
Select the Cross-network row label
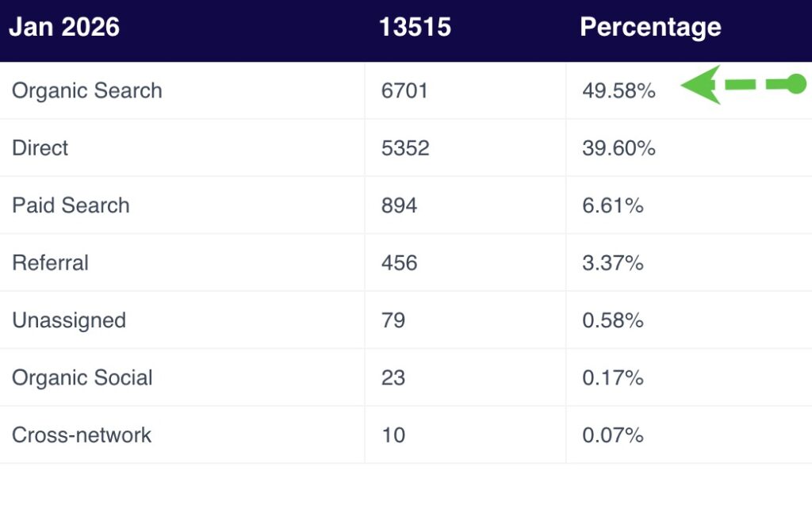pyautogui.click(x=82, y=435)
